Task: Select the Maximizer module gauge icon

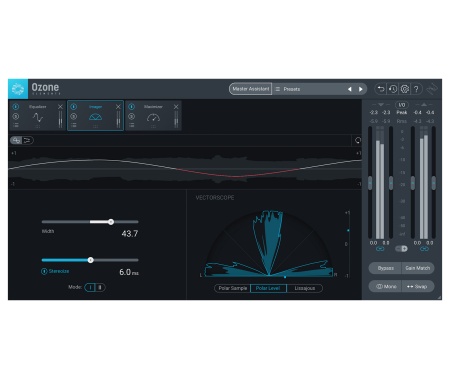Action: 153,117
